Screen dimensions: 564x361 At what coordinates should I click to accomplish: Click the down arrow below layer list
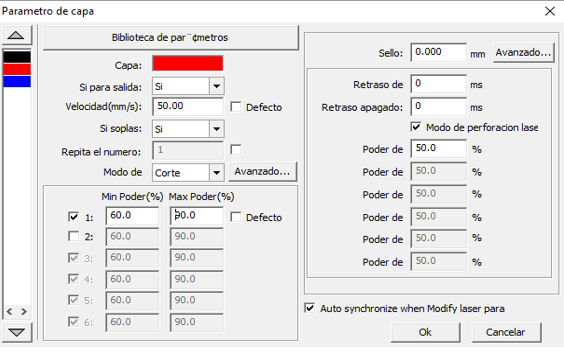coord(17,332)
